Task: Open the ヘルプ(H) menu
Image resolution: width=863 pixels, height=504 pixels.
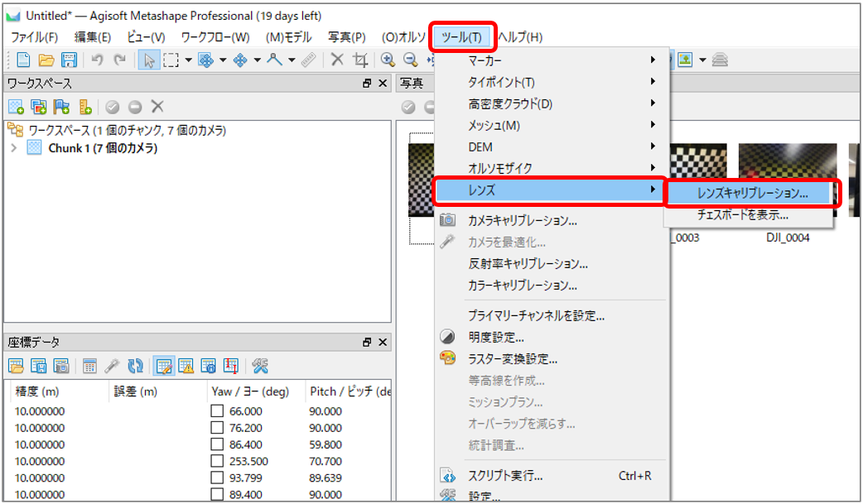Action: click(520, 37)
